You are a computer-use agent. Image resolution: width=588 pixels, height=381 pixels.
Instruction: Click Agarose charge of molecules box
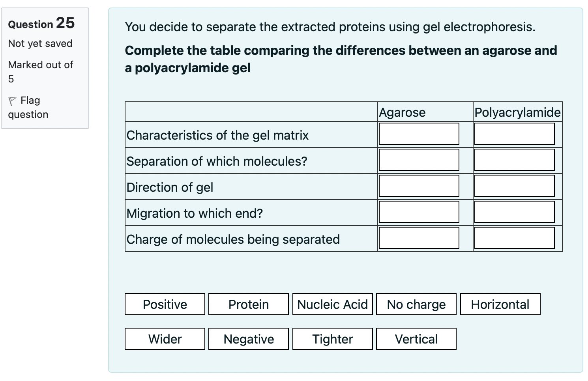pos(419,238)
